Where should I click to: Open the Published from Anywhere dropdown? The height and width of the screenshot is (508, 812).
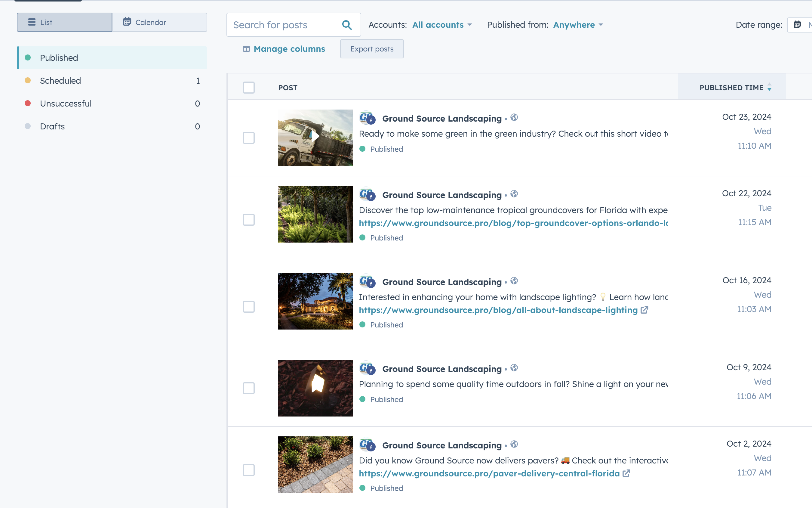pos(578,25)
